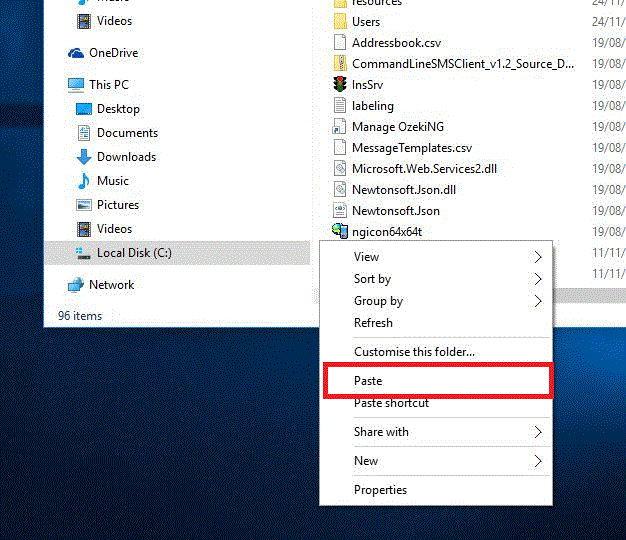Viewport: 626px width, 540px height.
Task: Select the file named labeling
Action: pos(372,106)
